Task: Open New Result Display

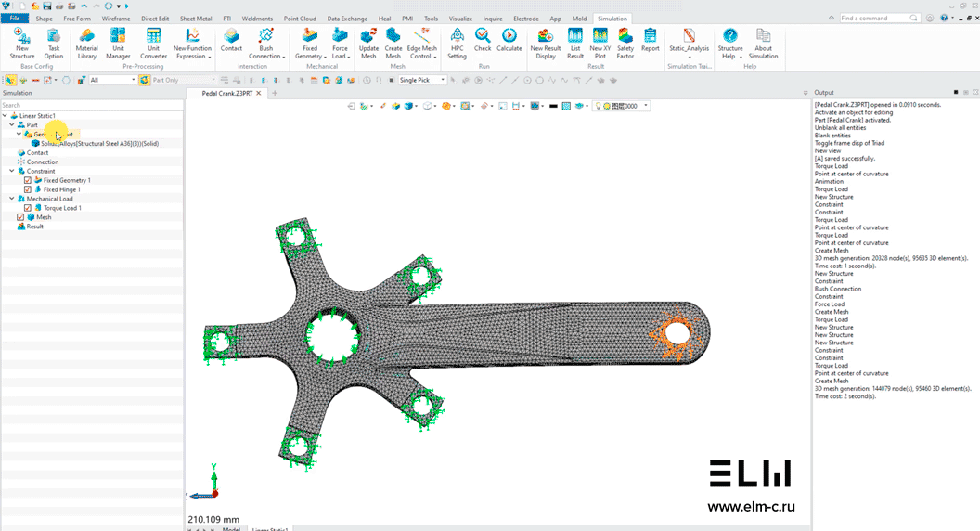Action: click(546, 44)
